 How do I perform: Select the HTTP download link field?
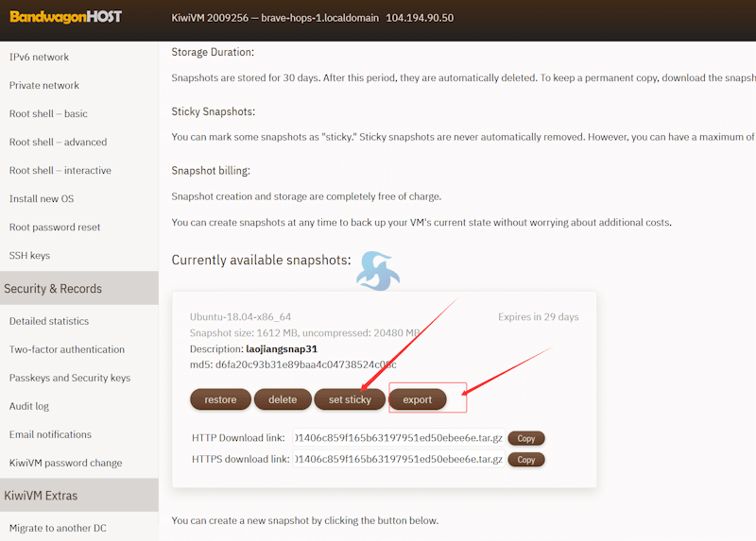(398, 438)
